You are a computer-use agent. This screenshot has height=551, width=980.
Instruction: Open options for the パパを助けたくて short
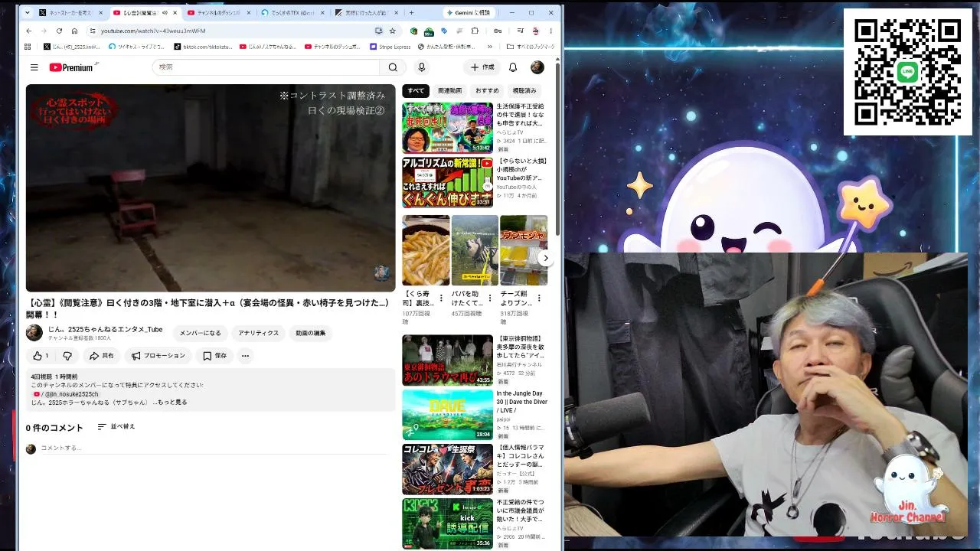click(x=490, y=298)
